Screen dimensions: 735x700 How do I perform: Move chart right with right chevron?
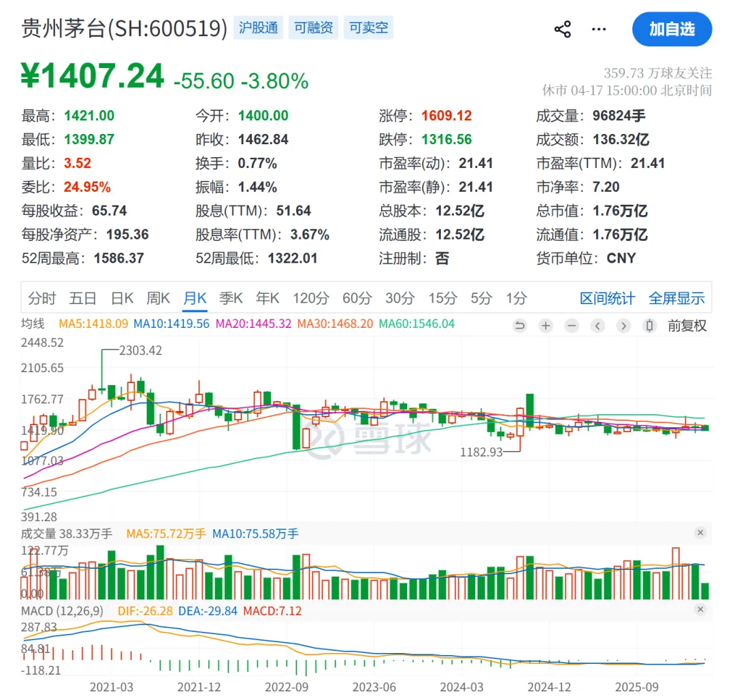pyautogui.click(x=623, y=326)
